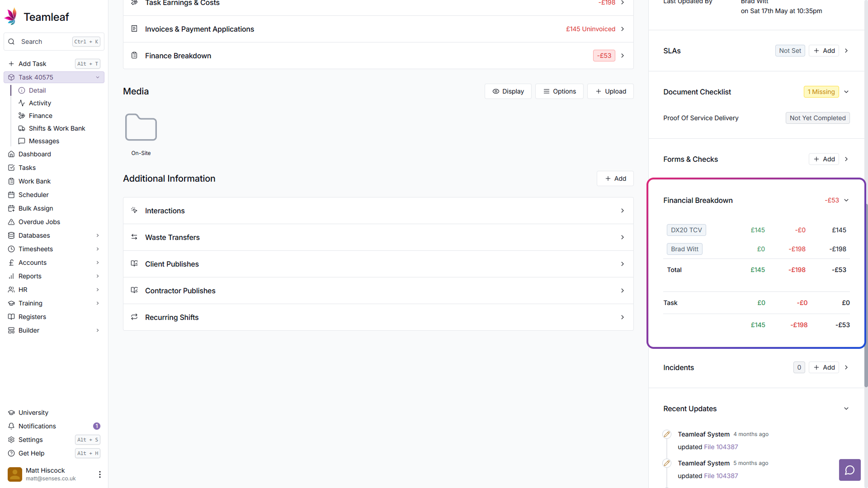Click the Interactions sparkle icon
Image resolution: width=868 pixels, height=488 pixels.
click(134, 210)
